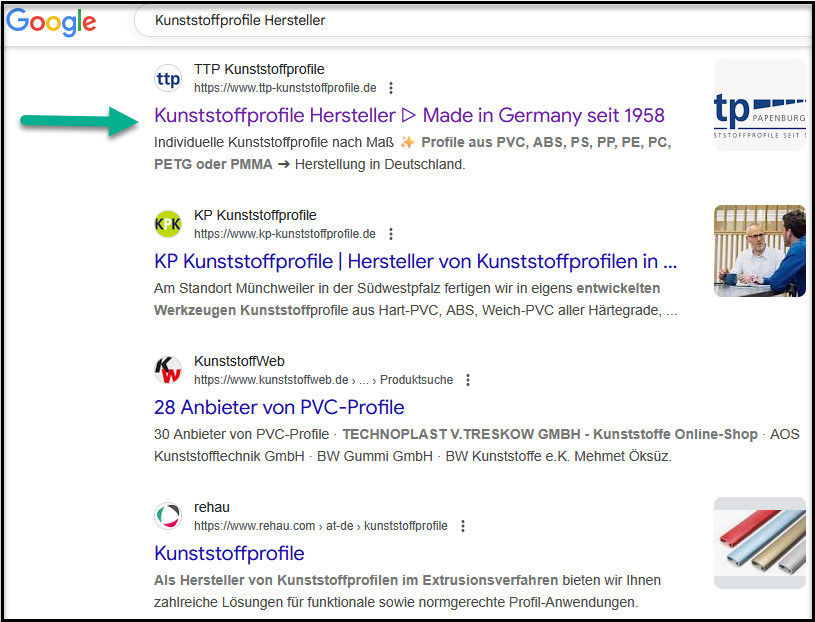Open the three-dot menu beside the KunststoffWeb Produktsuche URL

[x=468, y=380]
